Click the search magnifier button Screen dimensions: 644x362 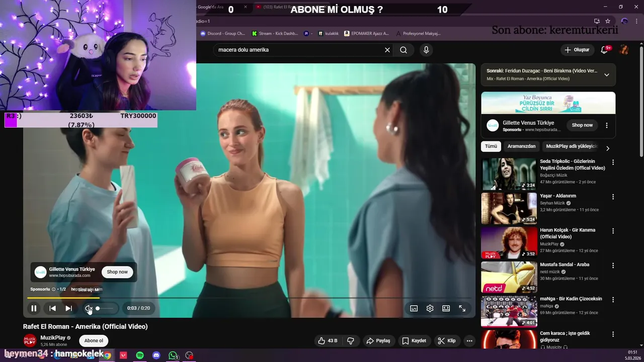click(x=404, y=50)
